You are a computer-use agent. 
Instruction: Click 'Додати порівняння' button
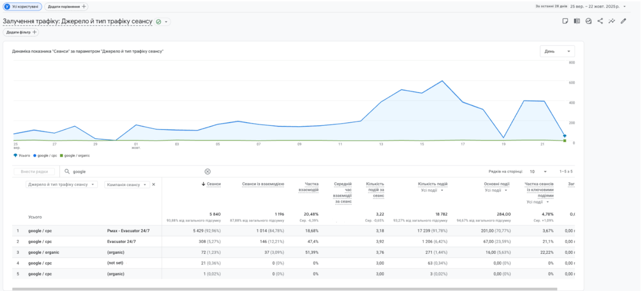coord(66,7)
